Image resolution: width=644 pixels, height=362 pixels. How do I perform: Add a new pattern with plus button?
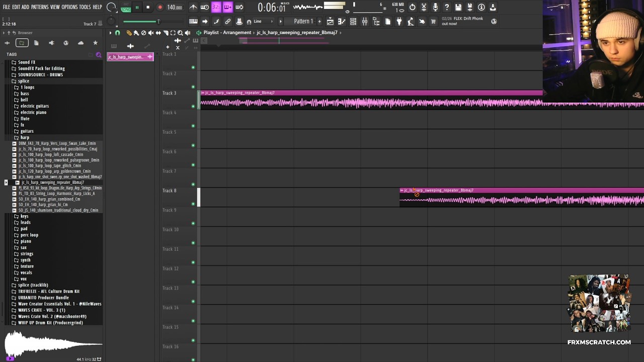coord(319,21)
